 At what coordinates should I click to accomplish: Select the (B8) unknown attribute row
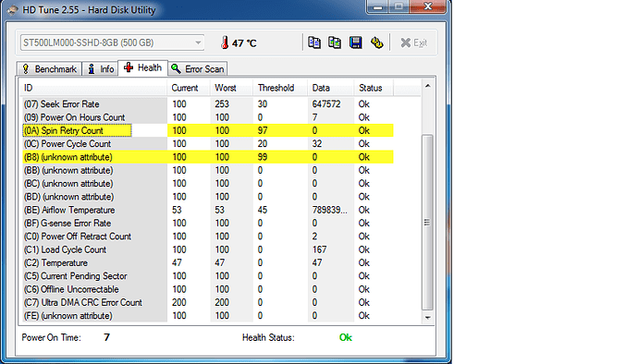coord(207,157)
